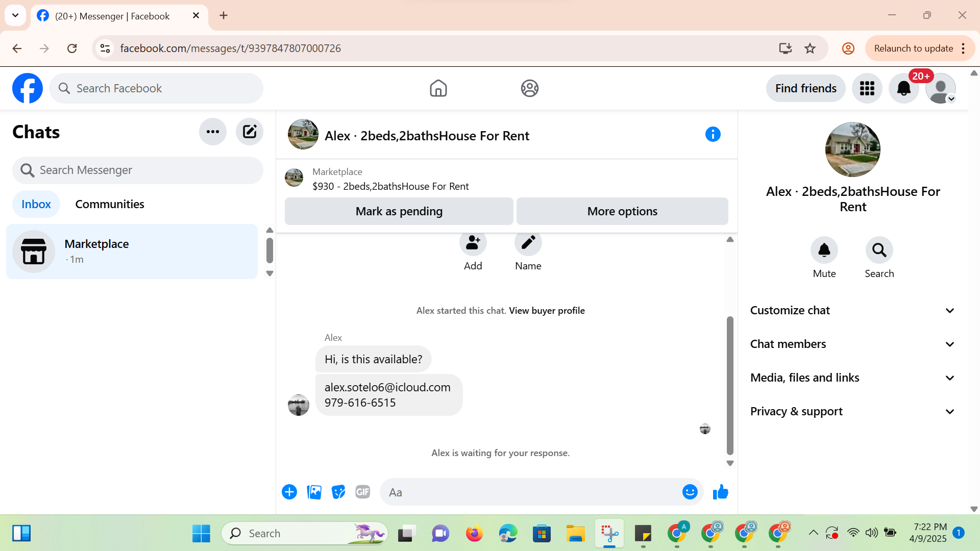Install app icon in the address bar
This screenshot has height=551, width=980.
point(786,48)
